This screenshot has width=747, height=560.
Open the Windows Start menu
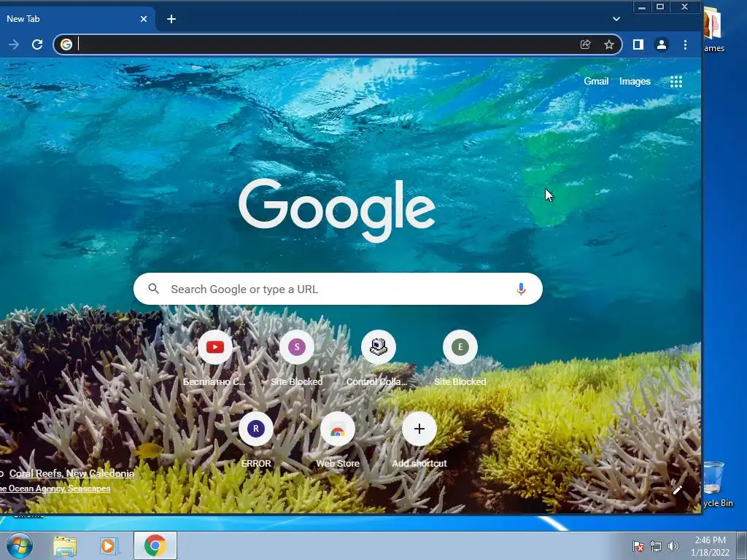tap(20, 545)
